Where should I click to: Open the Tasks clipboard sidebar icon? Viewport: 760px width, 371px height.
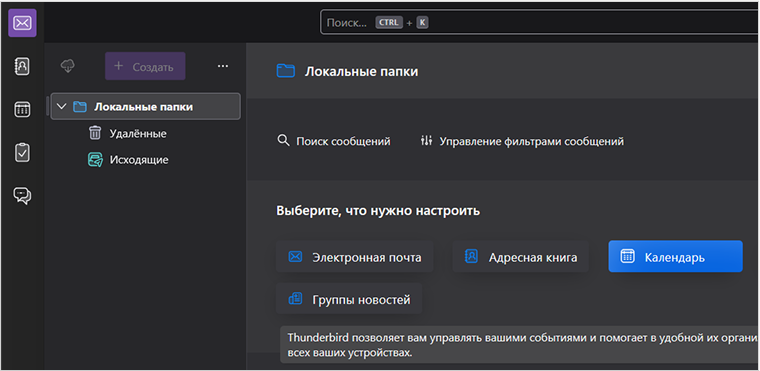(22, 152)
